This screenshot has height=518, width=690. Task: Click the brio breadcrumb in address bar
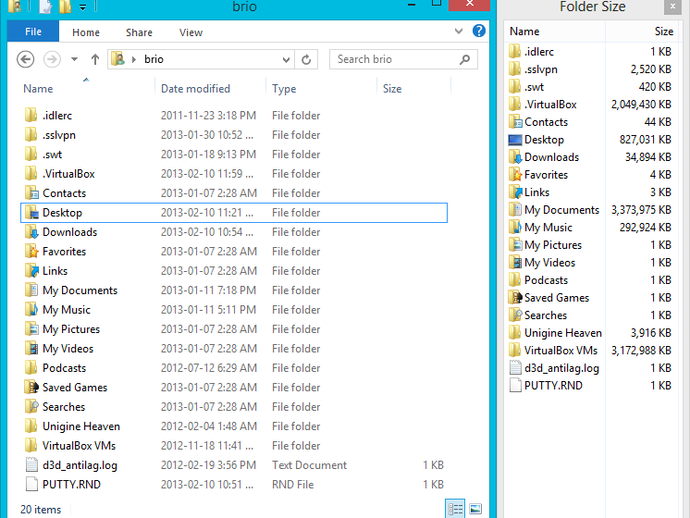point(154,59)
